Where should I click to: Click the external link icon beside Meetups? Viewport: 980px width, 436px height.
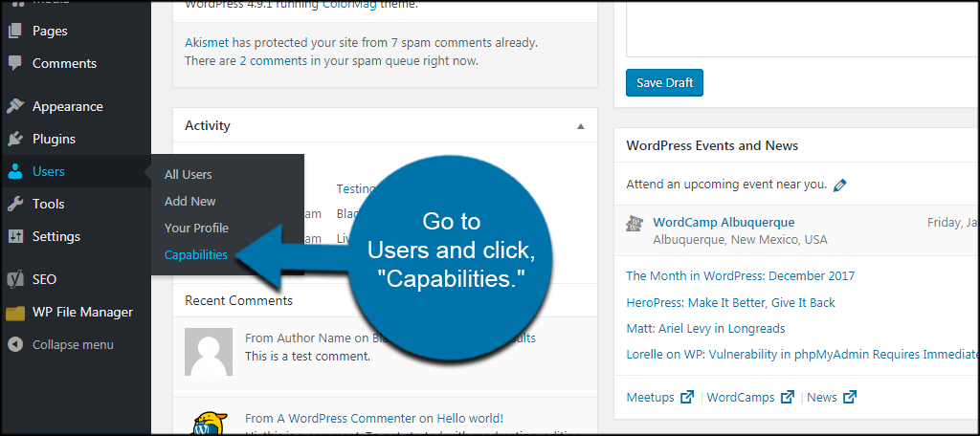pos(687,397)
